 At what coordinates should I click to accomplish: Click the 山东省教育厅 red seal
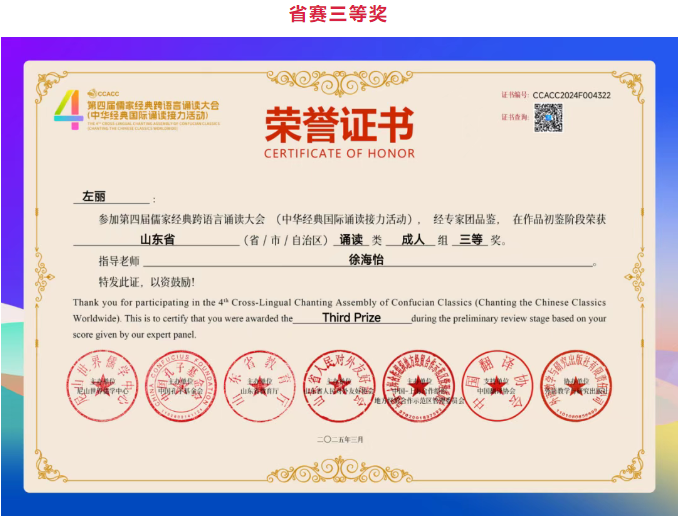click(260, 386)
